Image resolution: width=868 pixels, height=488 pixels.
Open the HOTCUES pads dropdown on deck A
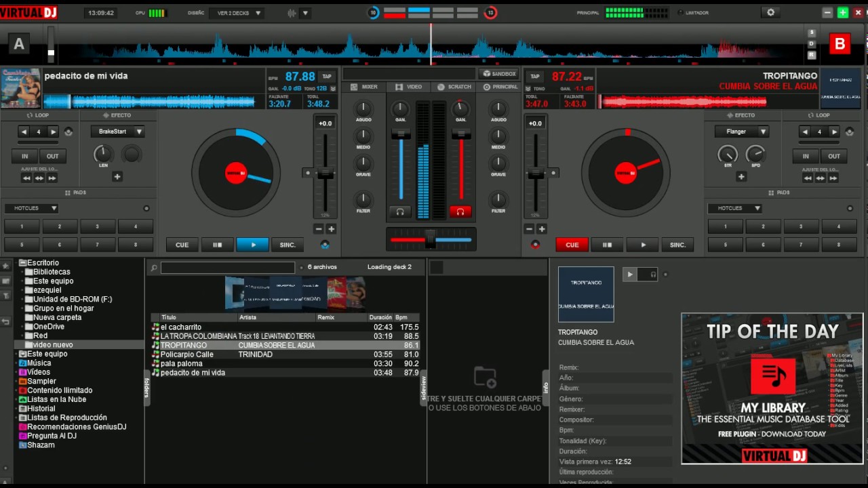31,208
